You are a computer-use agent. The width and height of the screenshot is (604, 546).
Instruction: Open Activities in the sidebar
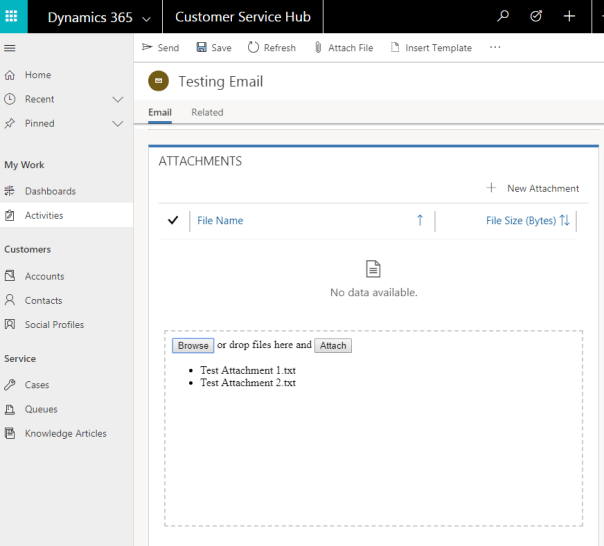tap(44, 215)
